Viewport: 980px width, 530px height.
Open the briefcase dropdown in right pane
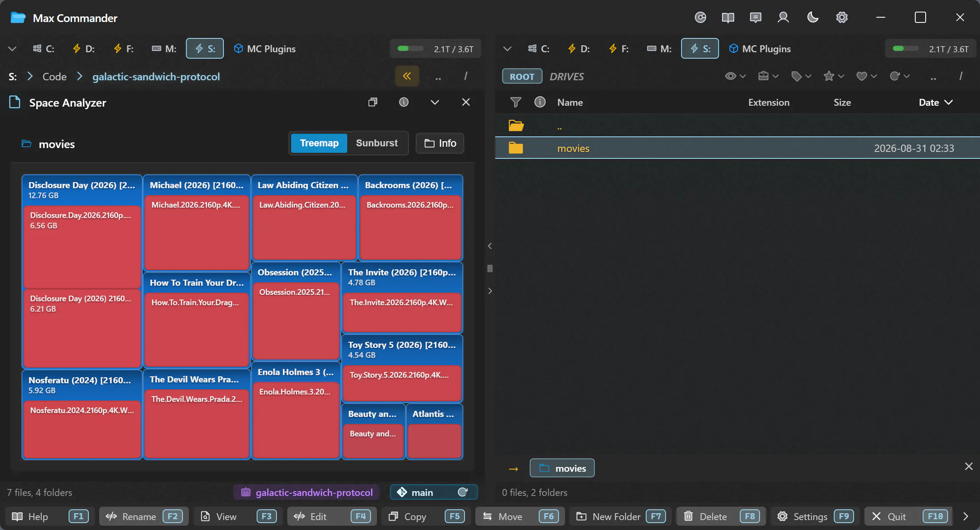[x=768, y=76]
